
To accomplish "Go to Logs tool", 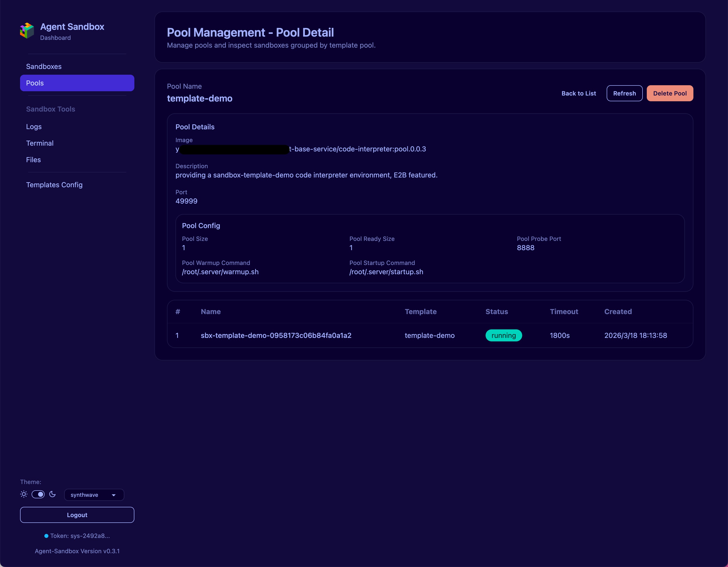I will (x=34, y=127).
